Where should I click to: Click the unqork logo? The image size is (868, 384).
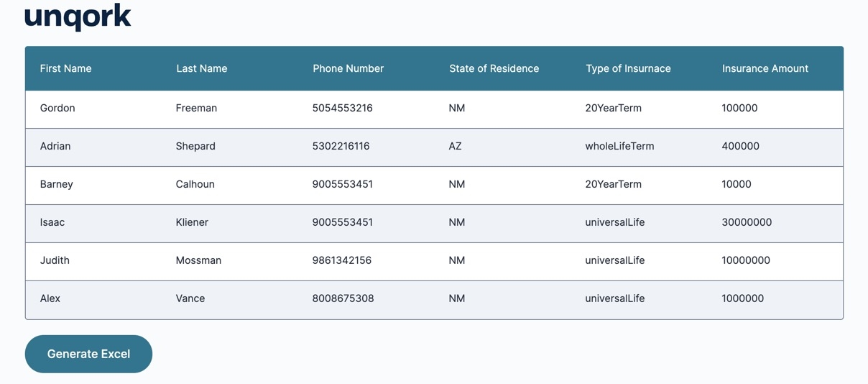78,17
